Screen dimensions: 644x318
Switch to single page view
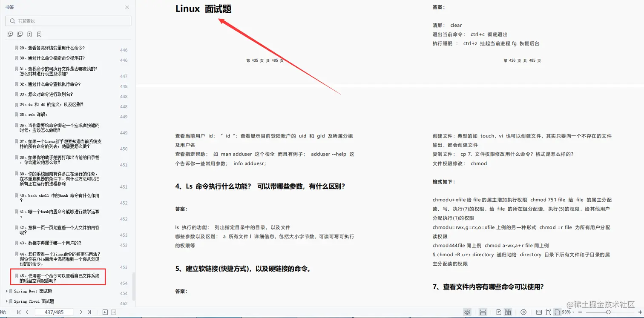[x=499, y=312]
